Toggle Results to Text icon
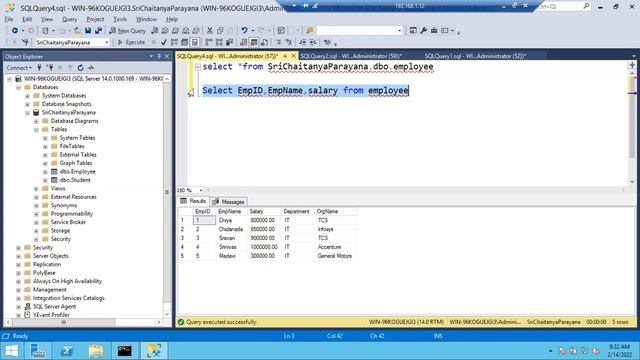Screen dimensions: 640x360 tap(244, 42)
